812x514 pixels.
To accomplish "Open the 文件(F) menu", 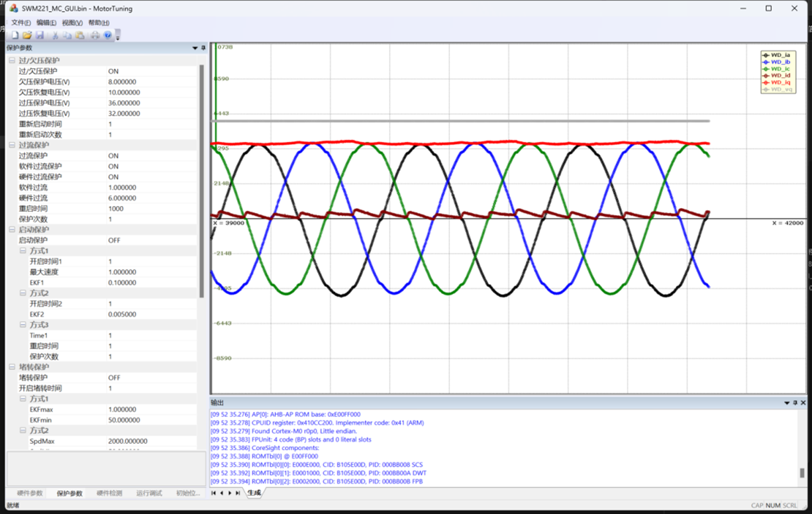I will click(x=21, y=23).
